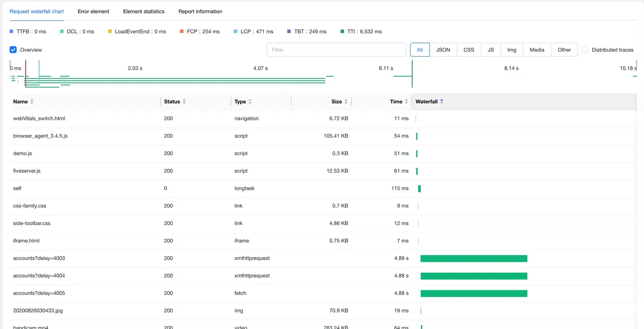Click the purple TBT legend swatch
This screenshot has width=644, height=329.
pyautogui.click(x=289, y=32)
